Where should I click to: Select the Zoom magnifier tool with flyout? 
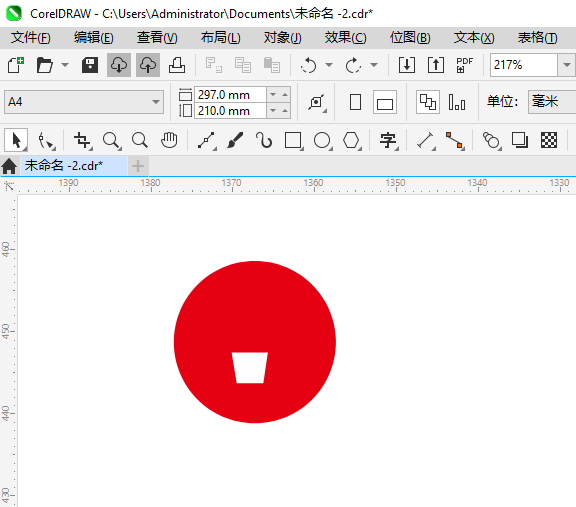click(112, 140)
